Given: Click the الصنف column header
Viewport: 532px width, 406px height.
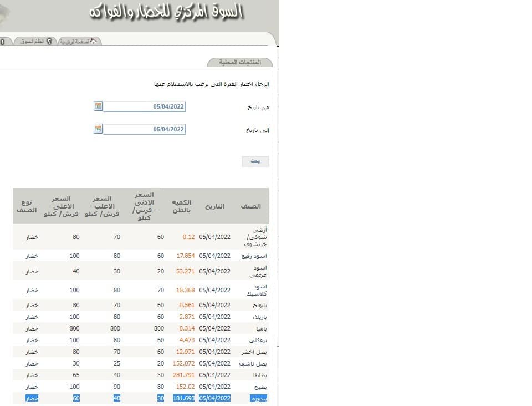Looking at the screenshot, I should pos(251,206).
